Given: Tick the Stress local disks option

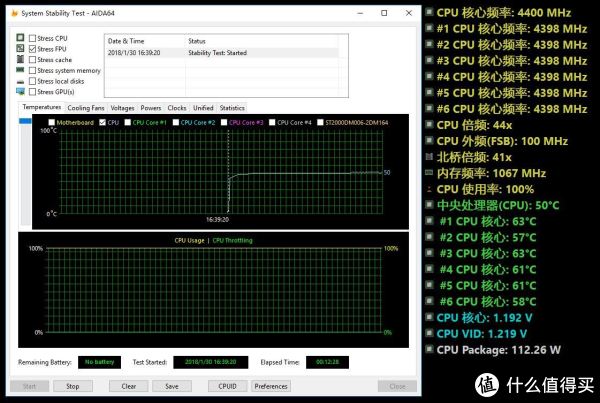Looking at the screenshot, I should [33, 81].
